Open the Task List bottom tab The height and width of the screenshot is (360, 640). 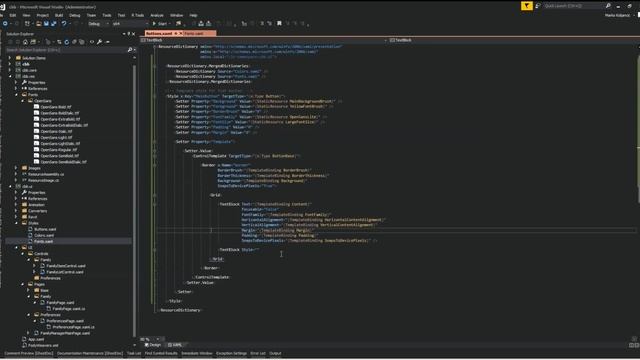point(134,353)
